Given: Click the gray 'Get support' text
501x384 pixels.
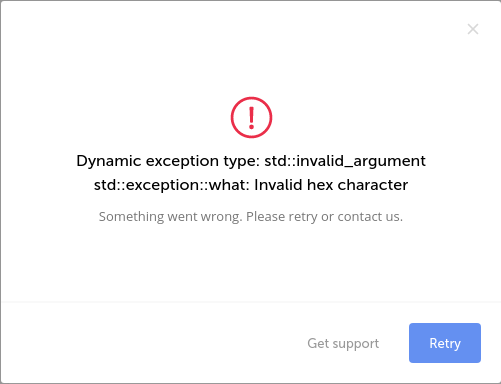Looking at the screenshot, I should pos(343,343).
